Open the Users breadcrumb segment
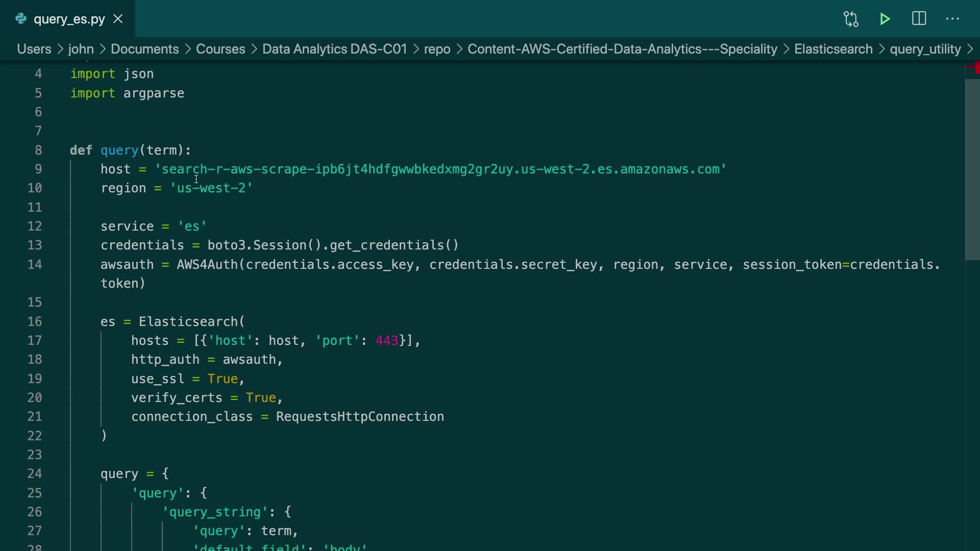Image resolution: width=980 pixels, height=551 pixels. point(34,49)
